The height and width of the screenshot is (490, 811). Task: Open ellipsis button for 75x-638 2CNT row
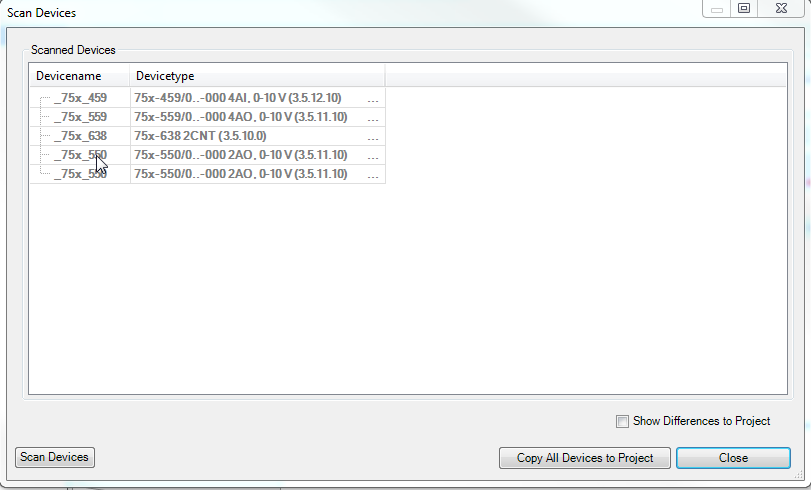pos(373,137)
